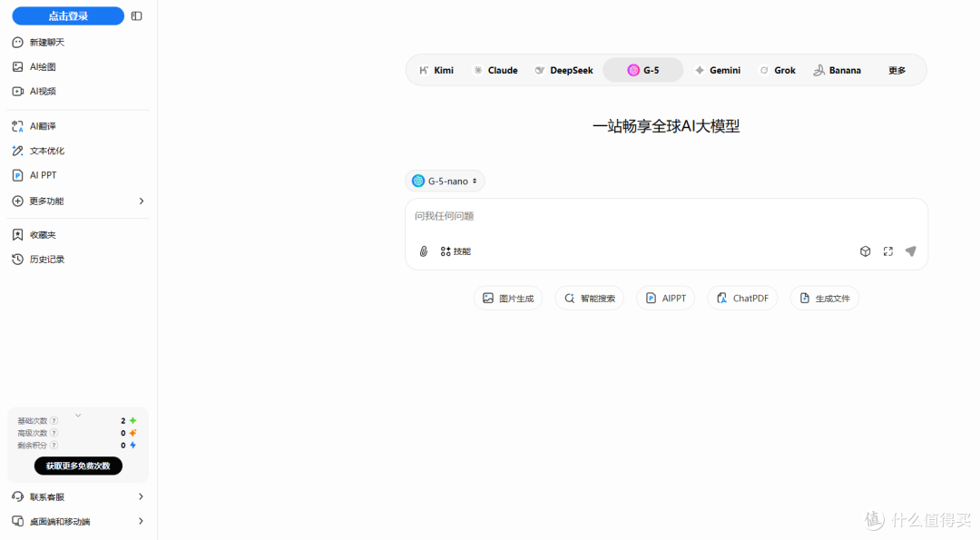Viewport: 980px width, 540px height.
Task: Expand 更多功能 more features chevron
Action: tap(142, 201)
